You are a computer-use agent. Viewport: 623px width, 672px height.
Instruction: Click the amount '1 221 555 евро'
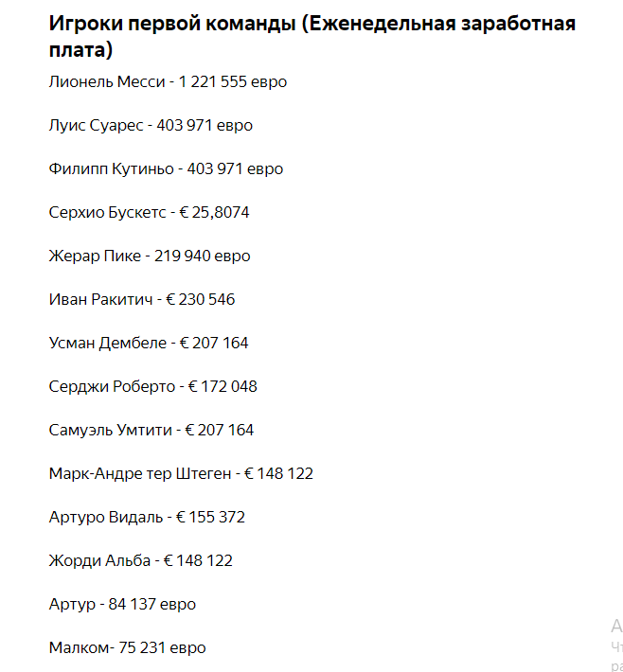click(x=232, y=81)
